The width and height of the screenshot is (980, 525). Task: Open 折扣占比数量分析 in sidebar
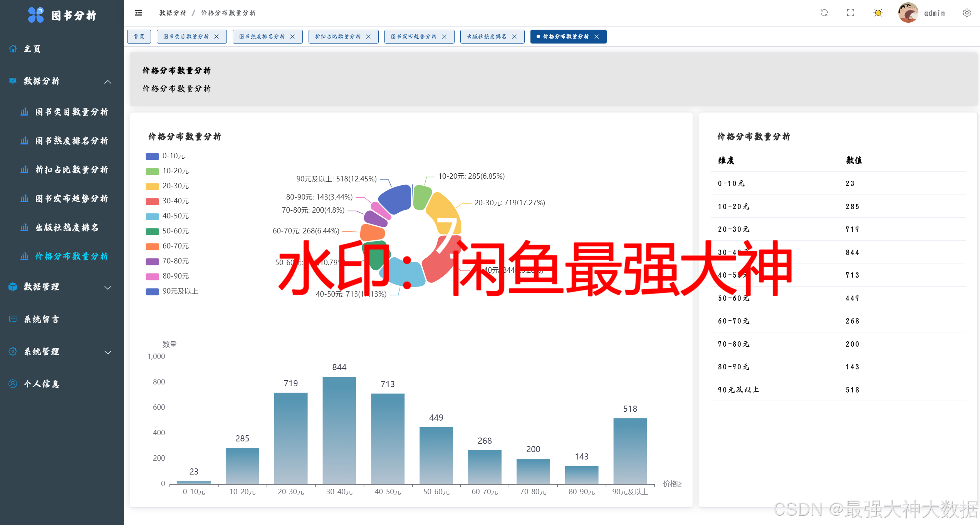71,169
